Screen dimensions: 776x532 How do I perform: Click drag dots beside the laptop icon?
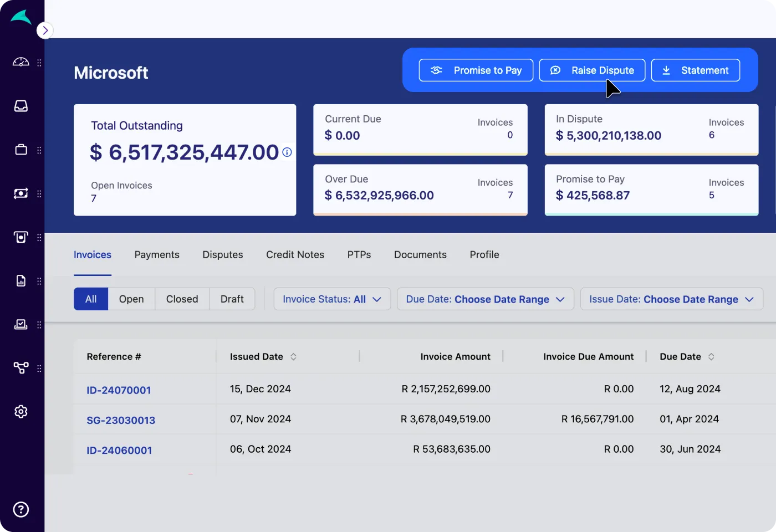[x=39, y=325]
